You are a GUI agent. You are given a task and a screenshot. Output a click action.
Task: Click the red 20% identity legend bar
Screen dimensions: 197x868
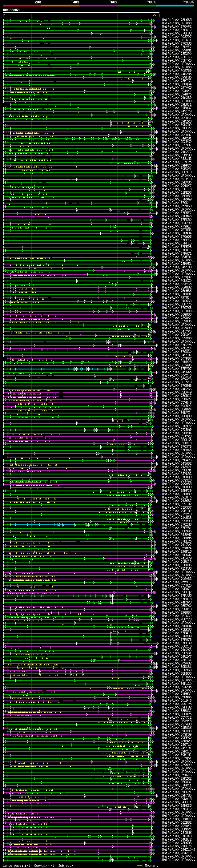(x=22, y=6)
